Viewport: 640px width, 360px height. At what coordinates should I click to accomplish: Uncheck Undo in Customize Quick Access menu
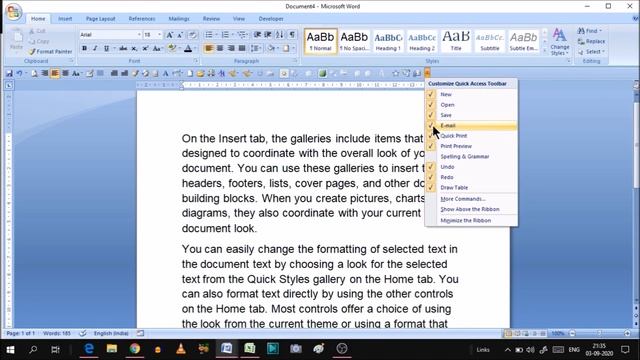471,167
